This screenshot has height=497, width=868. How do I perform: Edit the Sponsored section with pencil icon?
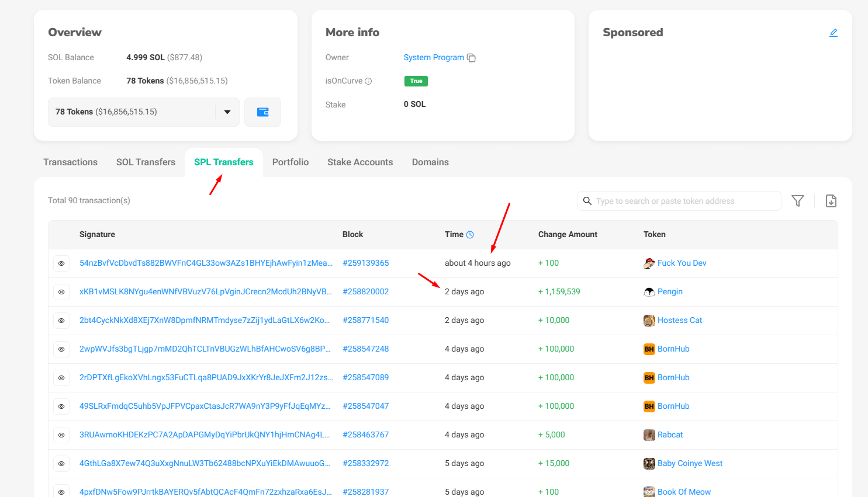(834, 33)
